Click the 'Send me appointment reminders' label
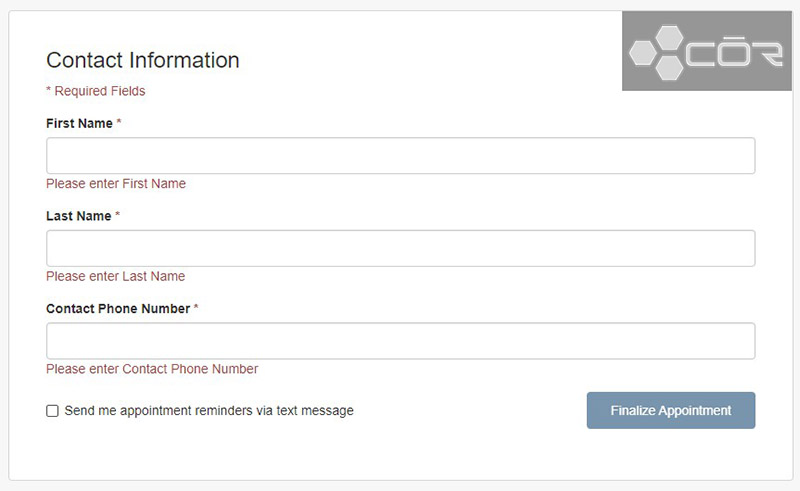Viewport: 800px width, 491px height. [209, 411]
